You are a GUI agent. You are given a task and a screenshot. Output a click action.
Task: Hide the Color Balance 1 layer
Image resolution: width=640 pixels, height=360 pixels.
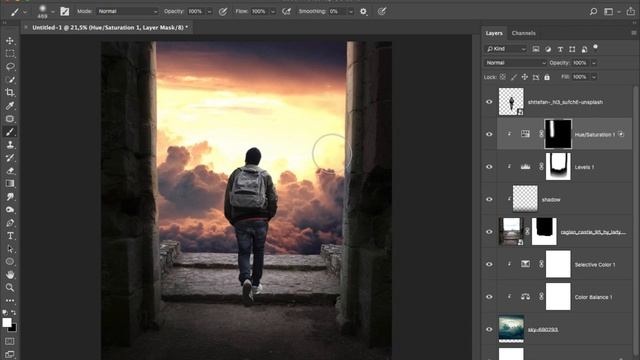click(x=489, y=297)
